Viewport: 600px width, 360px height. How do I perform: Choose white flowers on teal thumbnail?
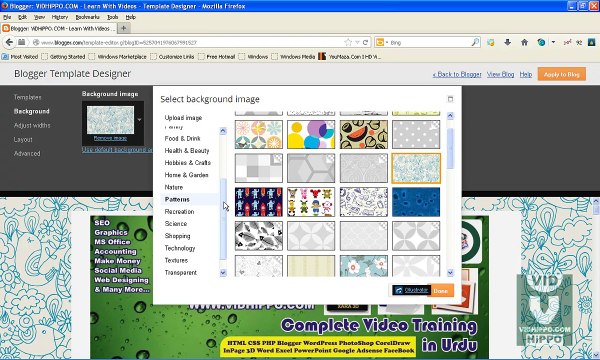[x=364, y=266]
